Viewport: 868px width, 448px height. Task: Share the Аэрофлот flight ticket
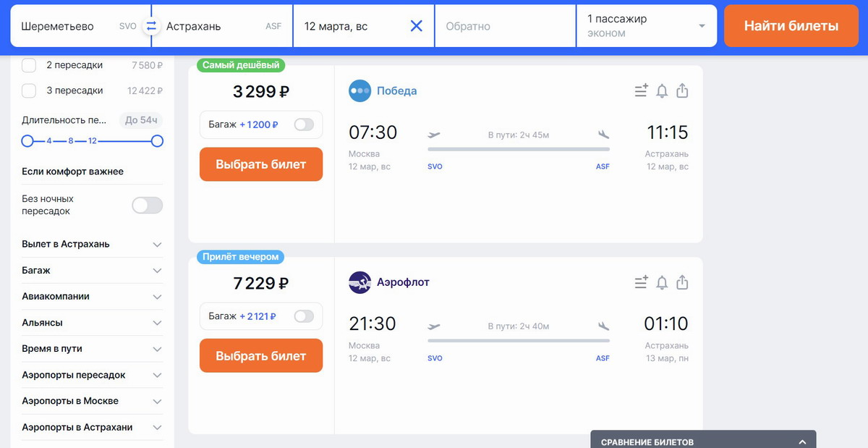[682, 282]
